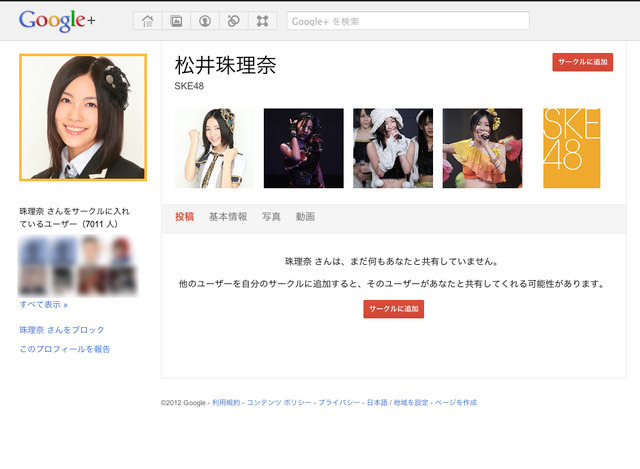Image resolution: width=640 pixels, height=469 pixels.
Task: Open the Photos icon in the top toolbar
Action: pyautogui.click(x=176, y=20)
